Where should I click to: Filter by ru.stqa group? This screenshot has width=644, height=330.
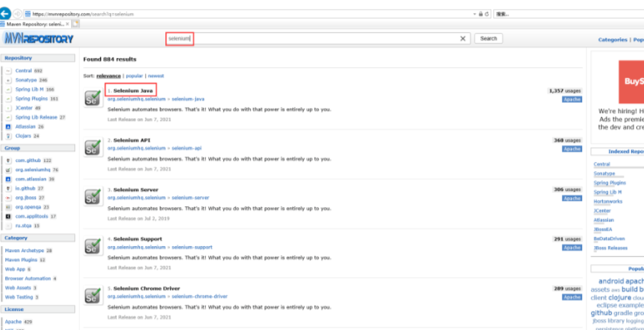(24, 226)
